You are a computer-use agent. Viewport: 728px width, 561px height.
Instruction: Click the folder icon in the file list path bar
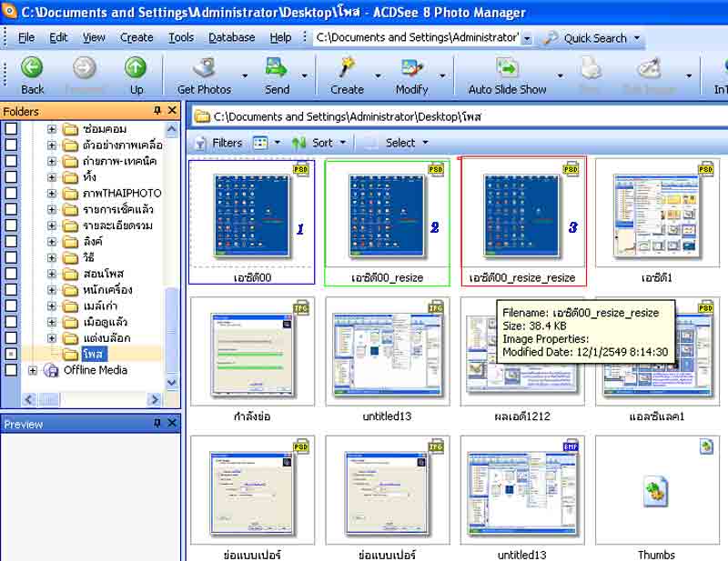[202, 116]
